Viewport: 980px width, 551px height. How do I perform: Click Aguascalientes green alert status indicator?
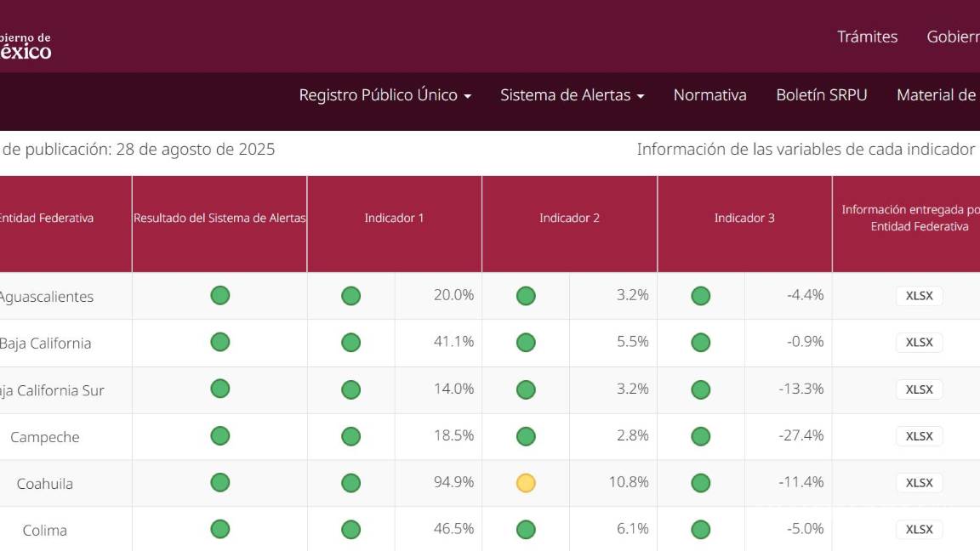[x=219, y=296]
